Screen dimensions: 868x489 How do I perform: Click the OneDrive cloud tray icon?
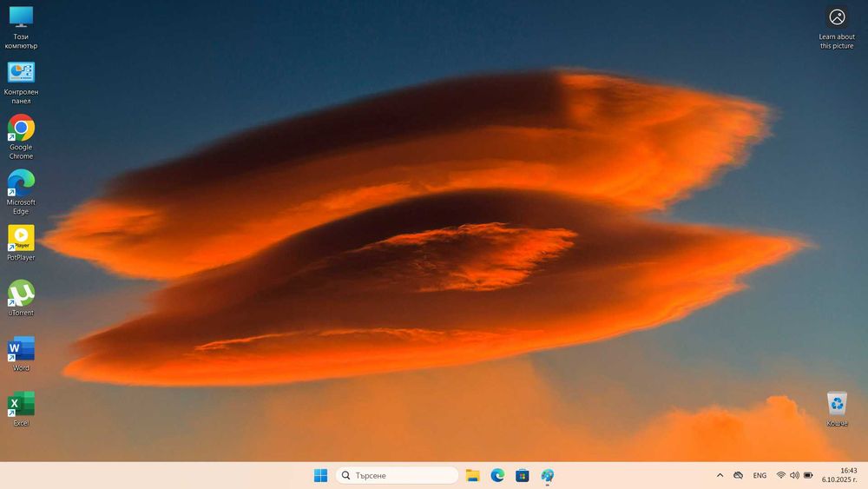738,475
